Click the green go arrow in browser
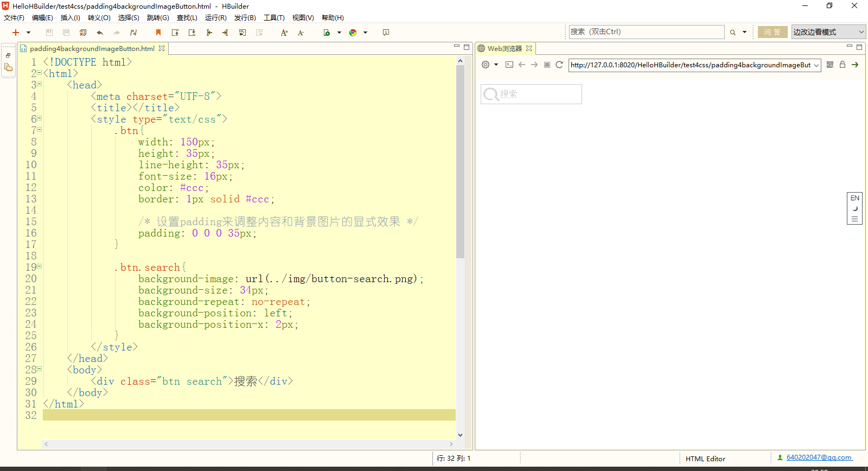Viewport: 868px width, 471px height. pos(855,65)
